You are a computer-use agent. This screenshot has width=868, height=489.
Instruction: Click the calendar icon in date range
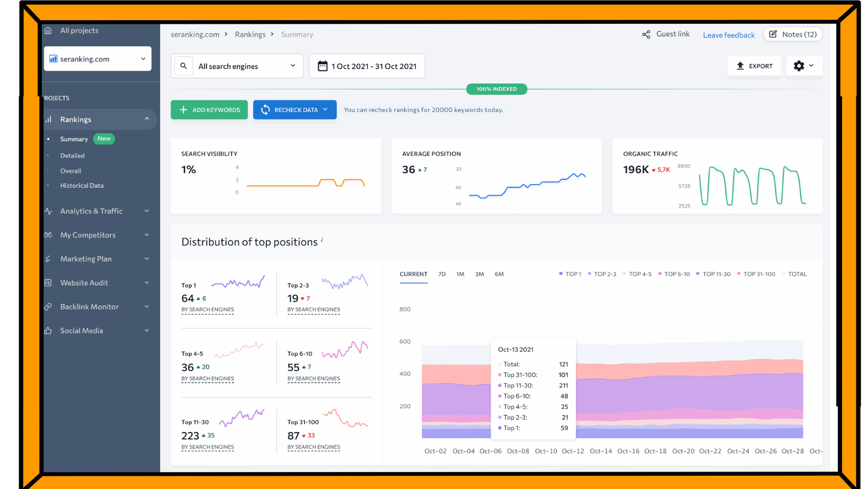[322, 66]
